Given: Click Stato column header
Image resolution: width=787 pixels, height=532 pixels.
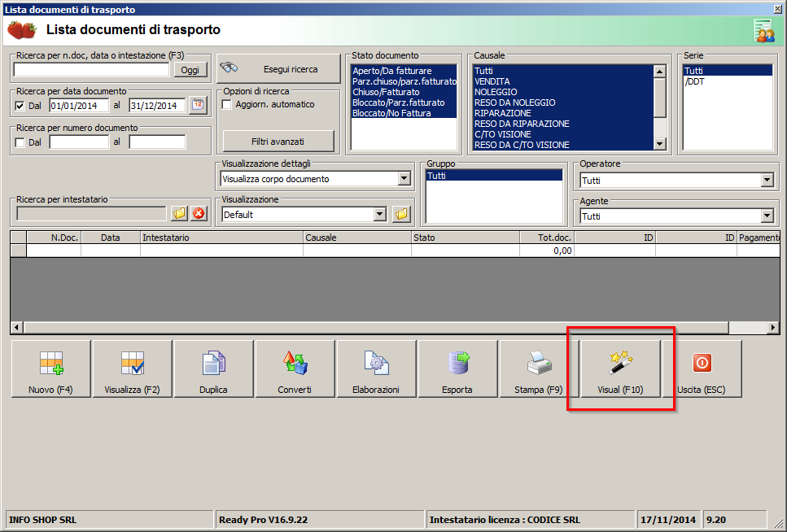Looking at the screenshot, I should point(466,238).
